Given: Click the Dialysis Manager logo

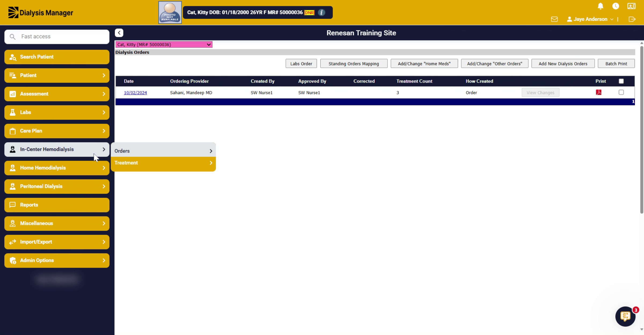Looking at the screenshot, I should tap(41, 13).
